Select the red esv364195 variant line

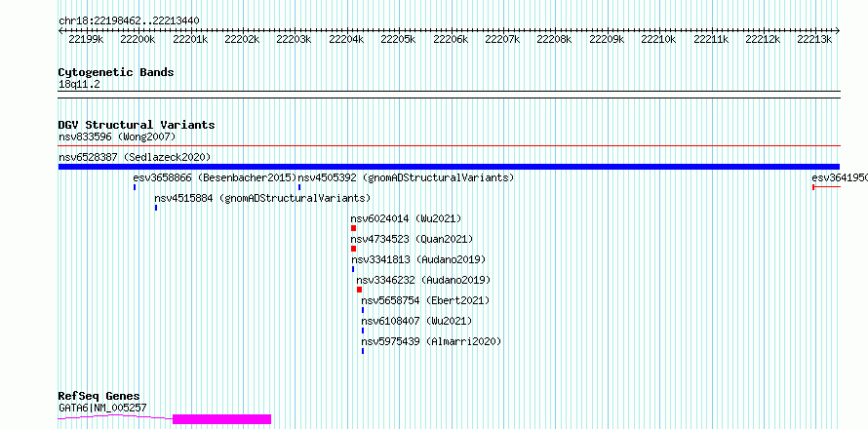pyautogui.click(x=826, y=187)
